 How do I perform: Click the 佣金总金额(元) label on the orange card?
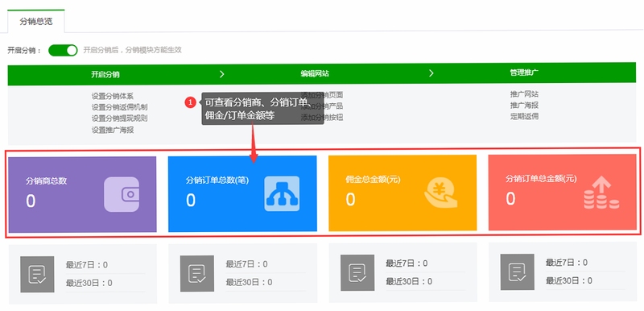(x=373, y=180)
